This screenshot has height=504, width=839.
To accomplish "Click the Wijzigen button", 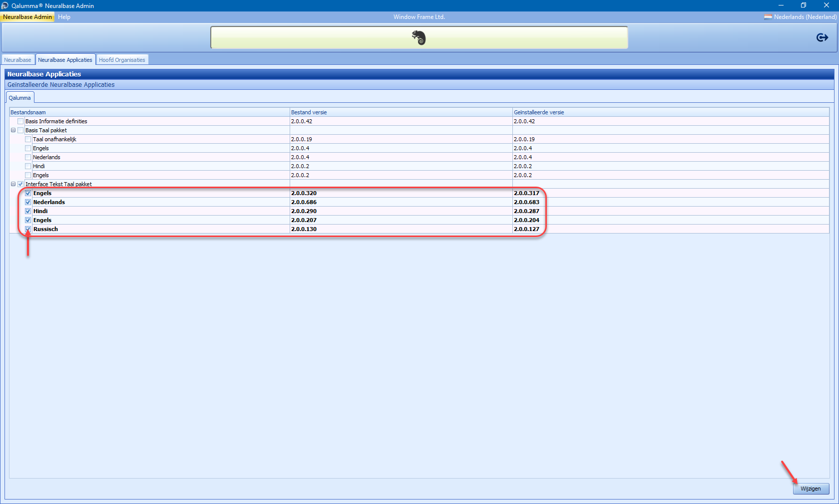I will pyautogui.click(x=811, y=489).
